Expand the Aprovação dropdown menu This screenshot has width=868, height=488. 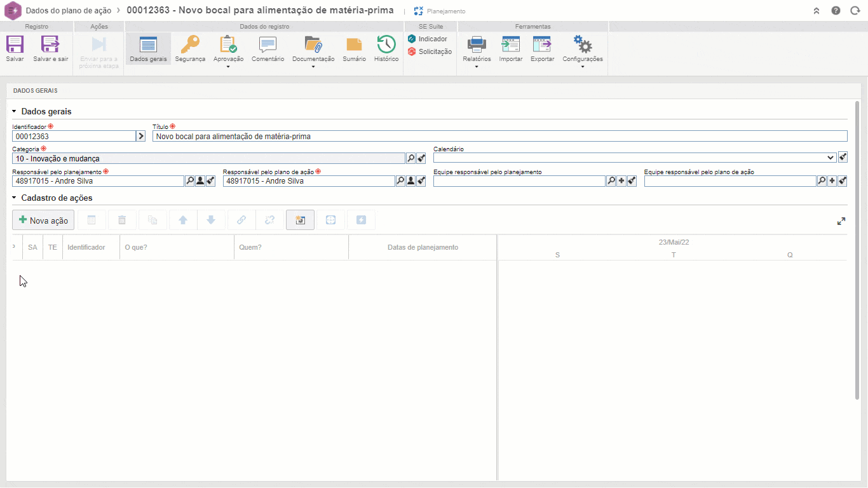[x=228, y=66]
